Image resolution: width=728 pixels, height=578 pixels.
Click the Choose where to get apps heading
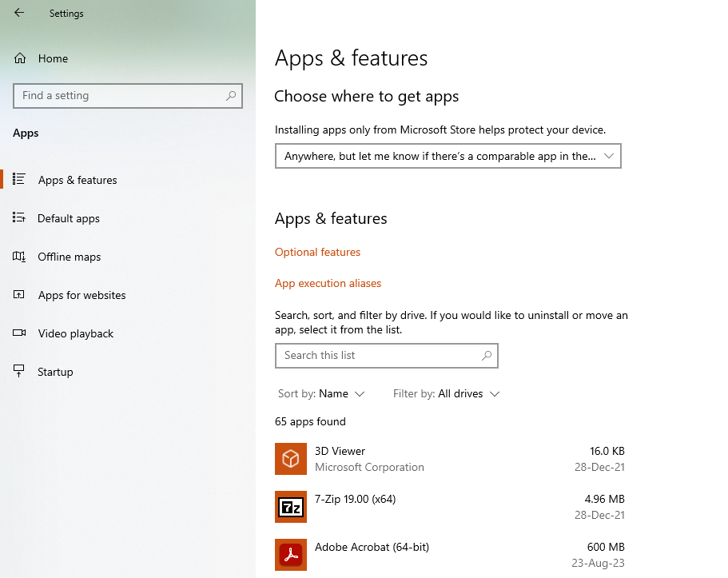[366, 97]
